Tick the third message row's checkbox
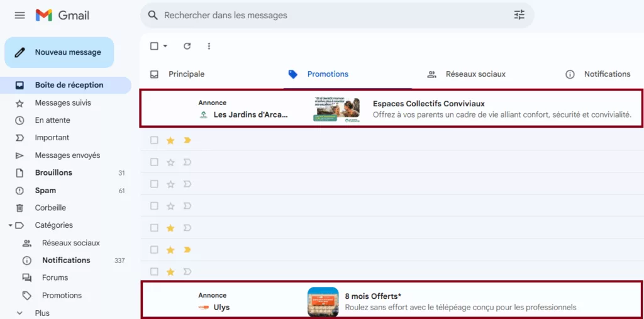Viewport: 644px width, 319px height. 154,184
